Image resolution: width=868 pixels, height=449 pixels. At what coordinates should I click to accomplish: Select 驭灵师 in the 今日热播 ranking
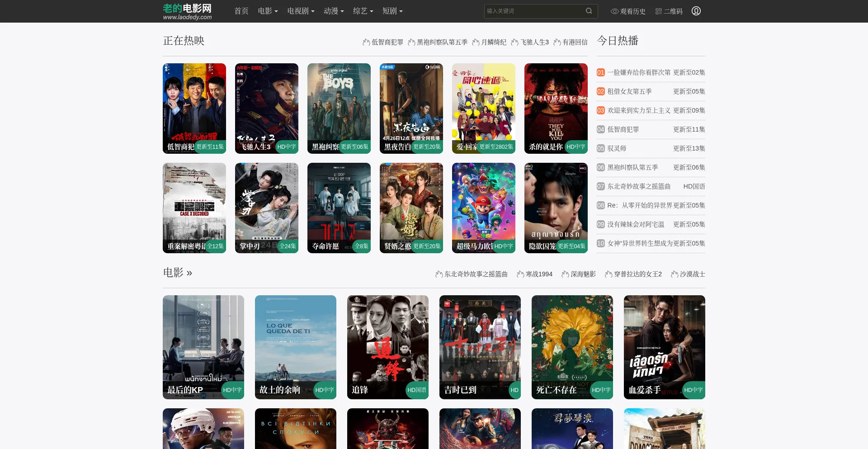[617, 148]
